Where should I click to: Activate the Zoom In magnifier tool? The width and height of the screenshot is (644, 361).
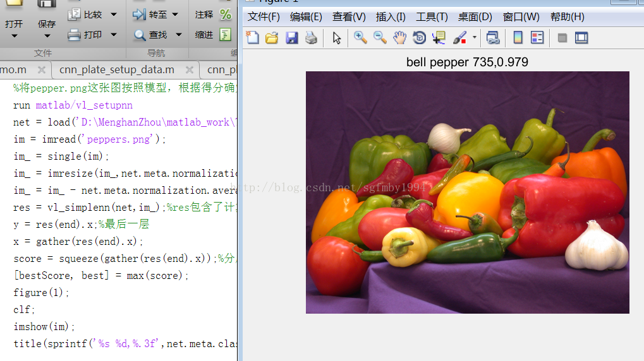360,38
